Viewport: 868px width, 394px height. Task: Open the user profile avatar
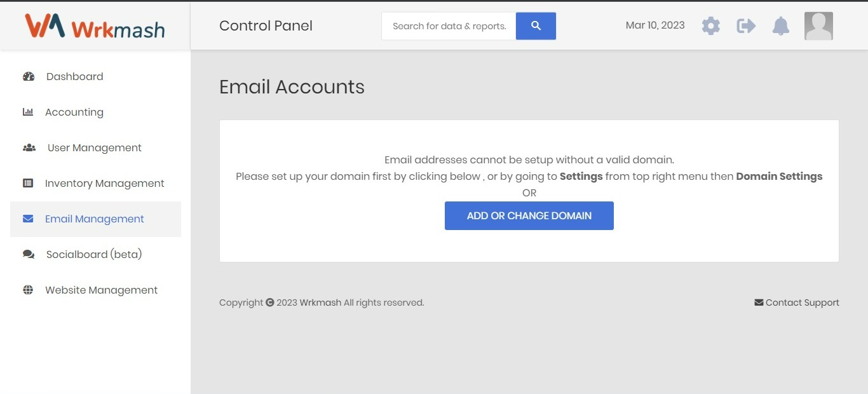coord(818,26)
